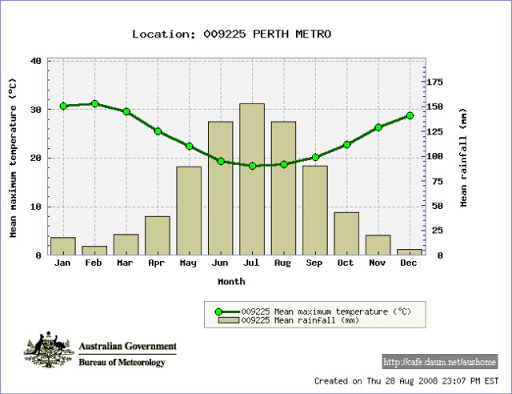Click the 'May' month axis label
The width and height of the screenshot is (512, 394).
click(x=188, y=263)
